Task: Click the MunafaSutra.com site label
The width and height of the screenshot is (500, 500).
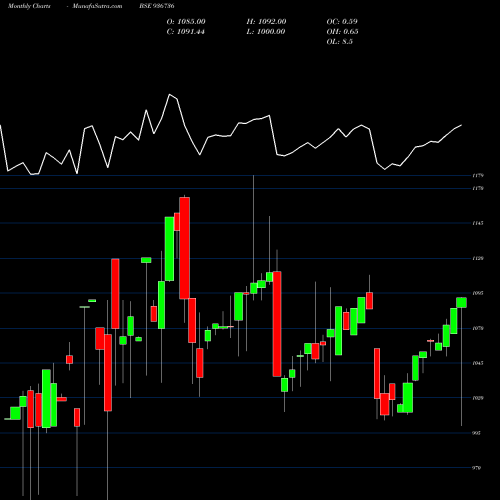Action: (97, 6)
